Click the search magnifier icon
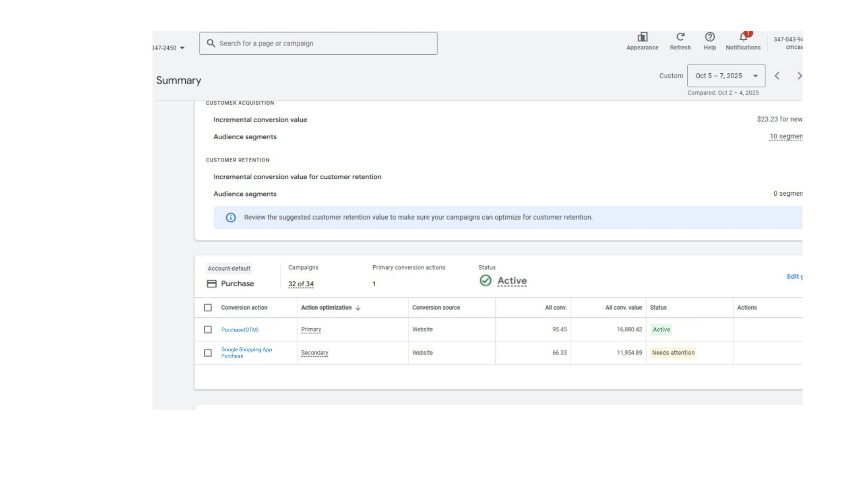 click(x=211, y=43)
